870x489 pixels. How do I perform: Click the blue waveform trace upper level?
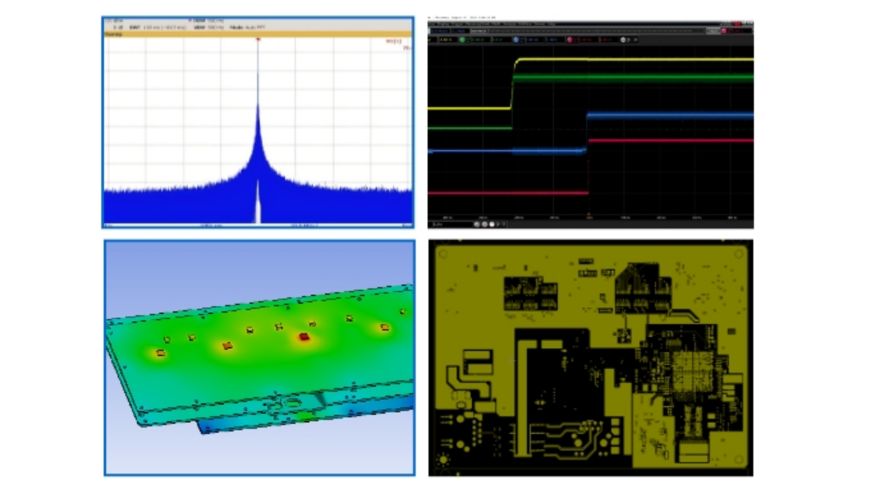coord(670,116)
